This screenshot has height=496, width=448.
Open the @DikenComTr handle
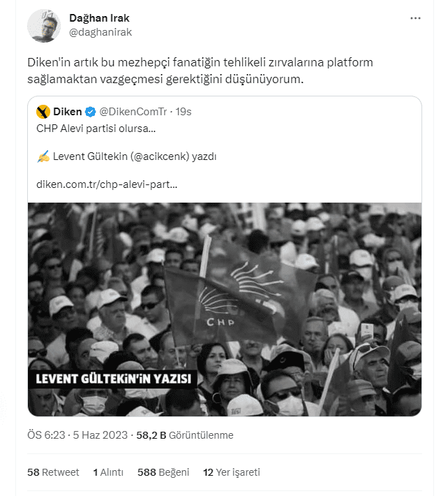click(x=135, y=112)
